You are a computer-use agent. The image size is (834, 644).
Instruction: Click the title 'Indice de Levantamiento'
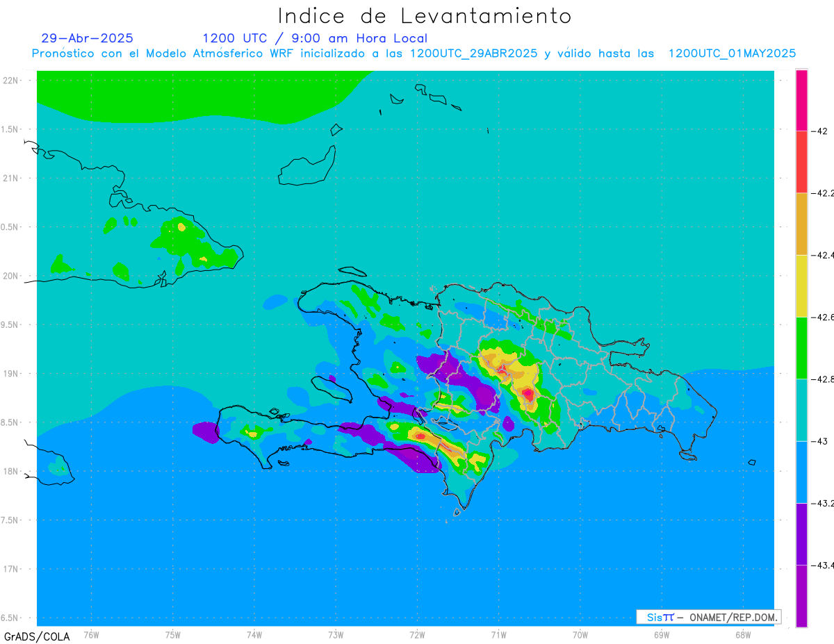coord(425,15)
